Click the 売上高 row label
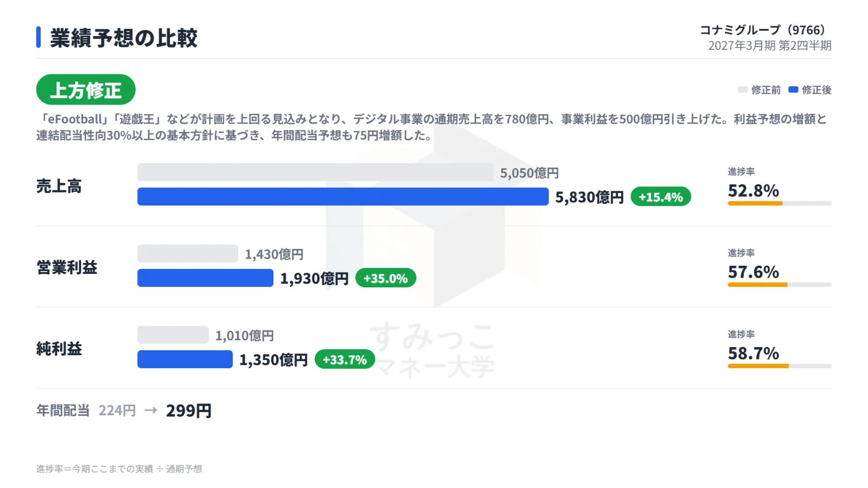The width and height of the screenshot is (868, 488). click(x=59, y=186)
